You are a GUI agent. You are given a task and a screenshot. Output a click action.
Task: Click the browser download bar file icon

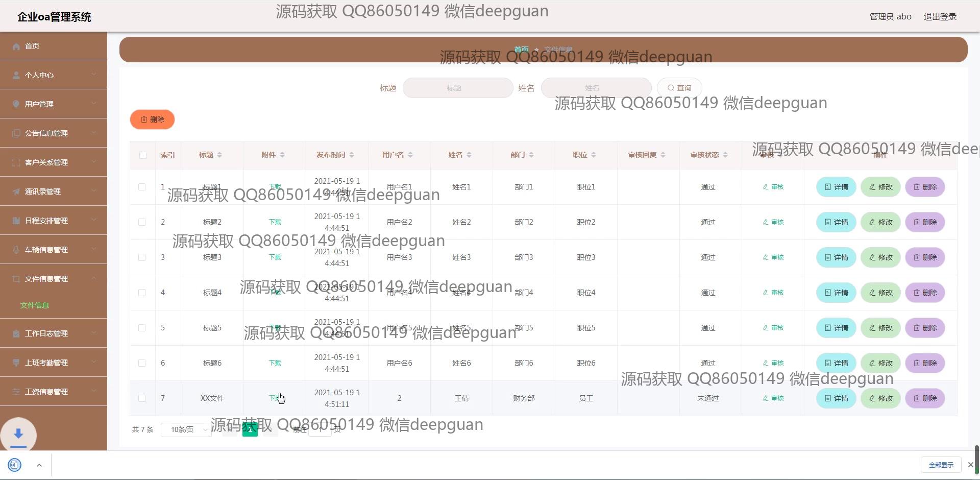pos(15,465)
